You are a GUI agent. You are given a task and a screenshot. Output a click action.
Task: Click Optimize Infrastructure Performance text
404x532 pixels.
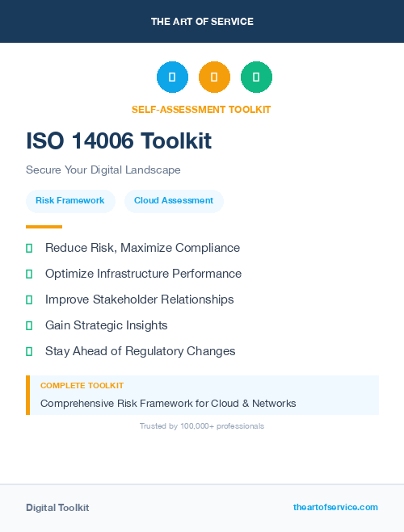143,274
